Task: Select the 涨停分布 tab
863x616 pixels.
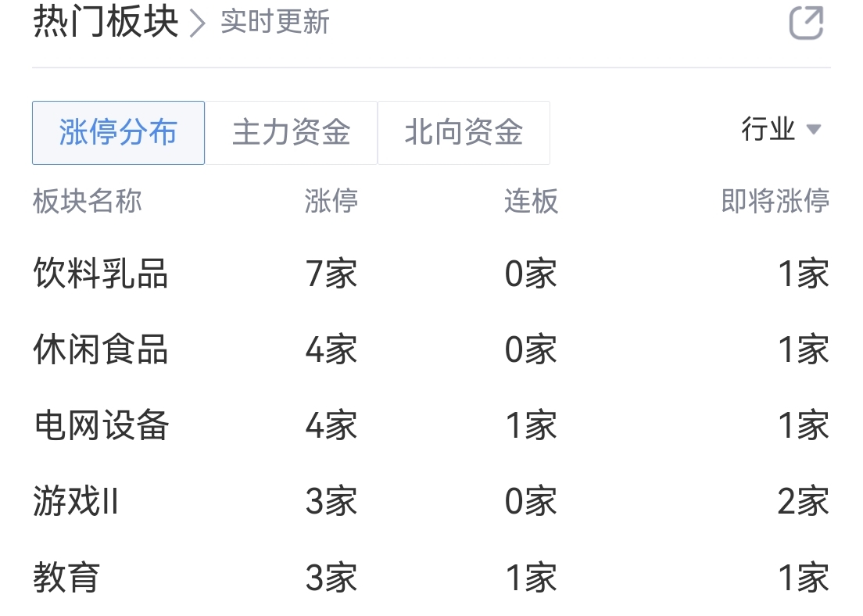Action: point(118,133)
